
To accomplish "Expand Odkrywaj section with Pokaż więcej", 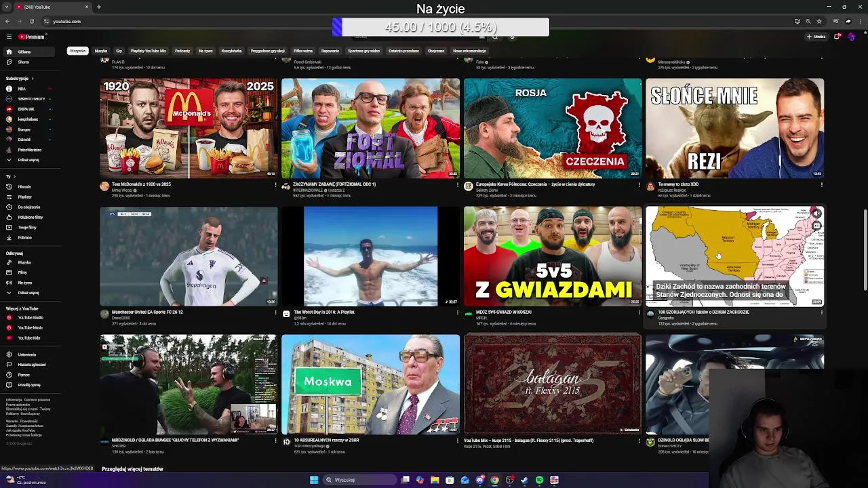I will tap(28, 293).
